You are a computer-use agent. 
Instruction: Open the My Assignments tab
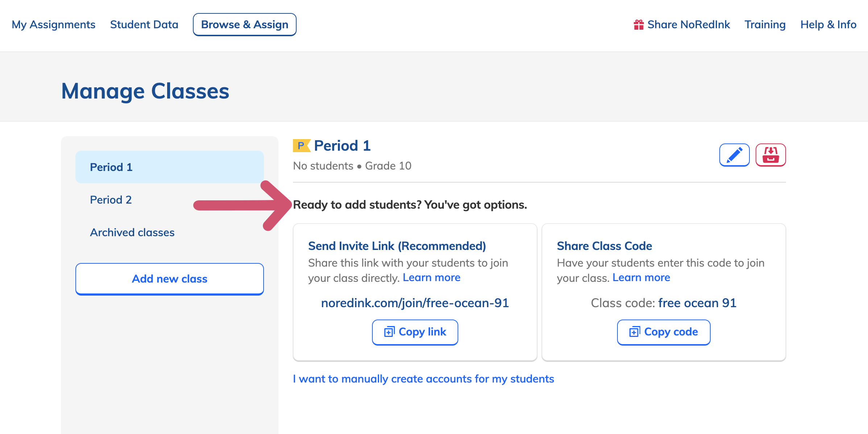point(54,25)
